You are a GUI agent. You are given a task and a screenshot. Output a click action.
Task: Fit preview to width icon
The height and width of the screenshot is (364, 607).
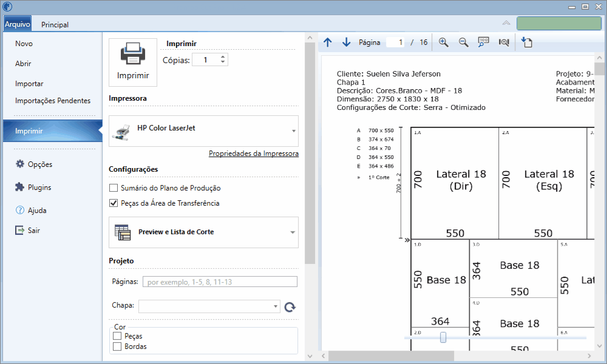click(x=504, y=42)
